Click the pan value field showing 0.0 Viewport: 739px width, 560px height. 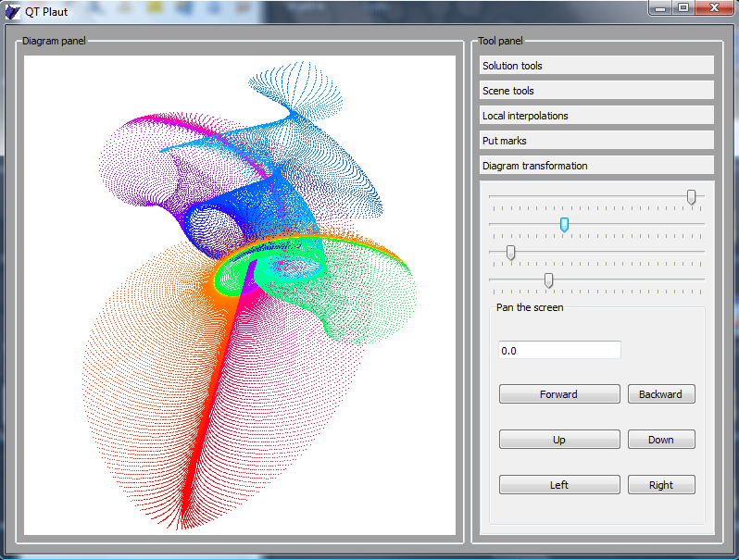[x=559, y=351]
